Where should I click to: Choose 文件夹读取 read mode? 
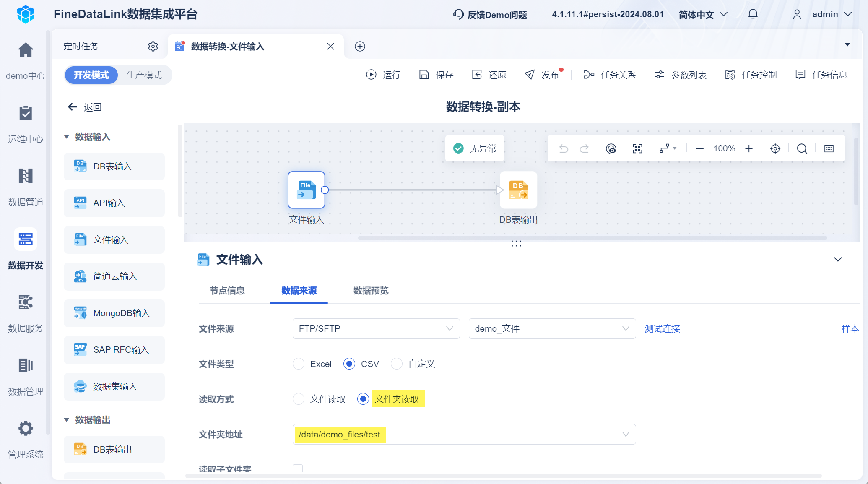tap(363, 399)
